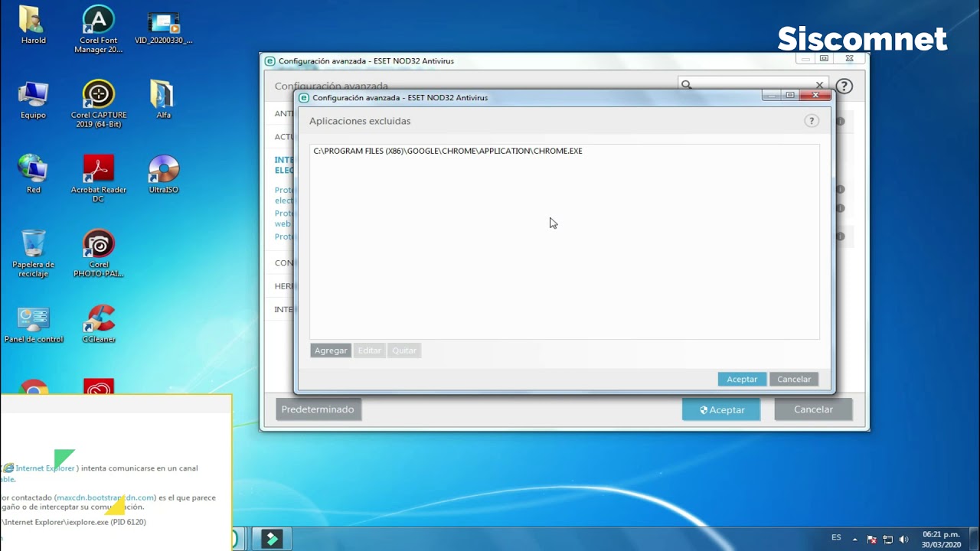Open the network tray icon
This screenshot has height=551, width=980.
click(x=887, y=539)
